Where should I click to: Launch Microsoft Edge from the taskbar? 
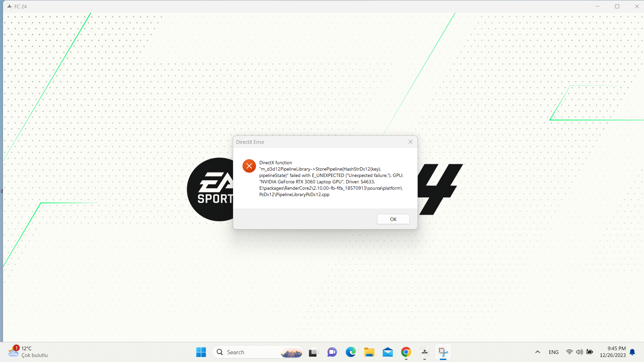click(x=351, y=352)
